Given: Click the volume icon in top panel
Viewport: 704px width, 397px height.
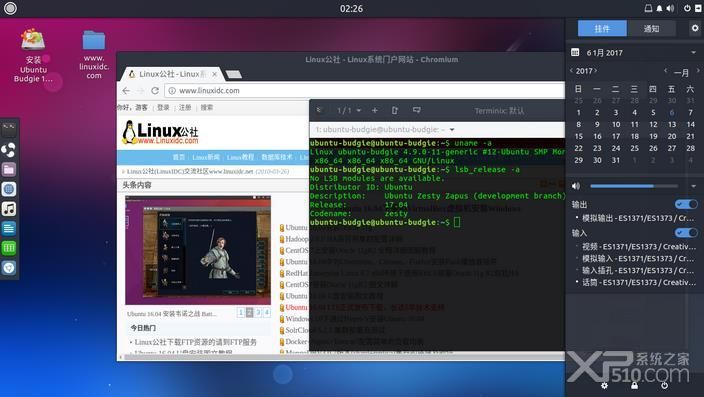Looking at the screenshot, I should tap(670, 8).
